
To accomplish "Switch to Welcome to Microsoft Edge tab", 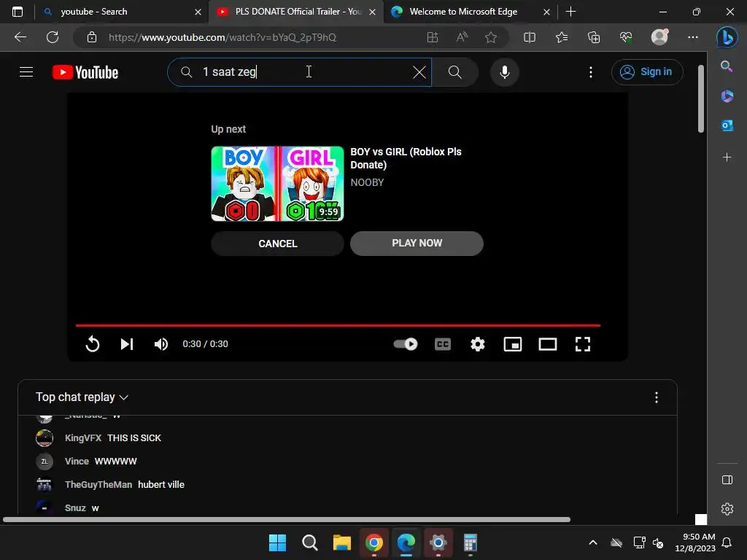I will [x=471, y=12].
